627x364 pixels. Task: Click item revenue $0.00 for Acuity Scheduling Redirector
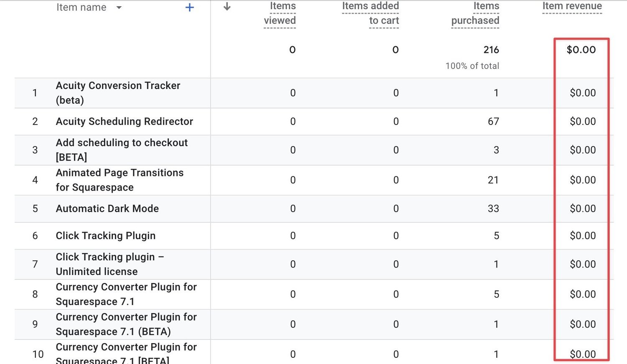tap(583, 122)
